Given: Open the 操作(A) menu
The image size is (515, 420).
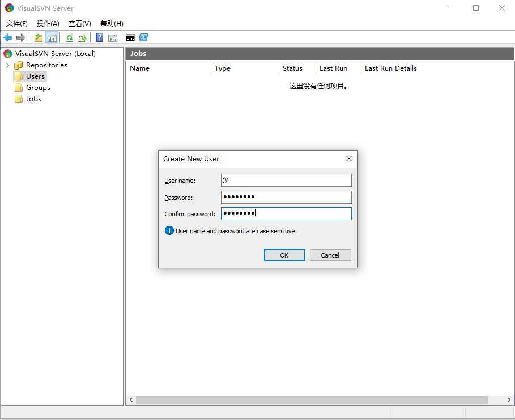Looking at the screenshot, I should coord(48,24).
